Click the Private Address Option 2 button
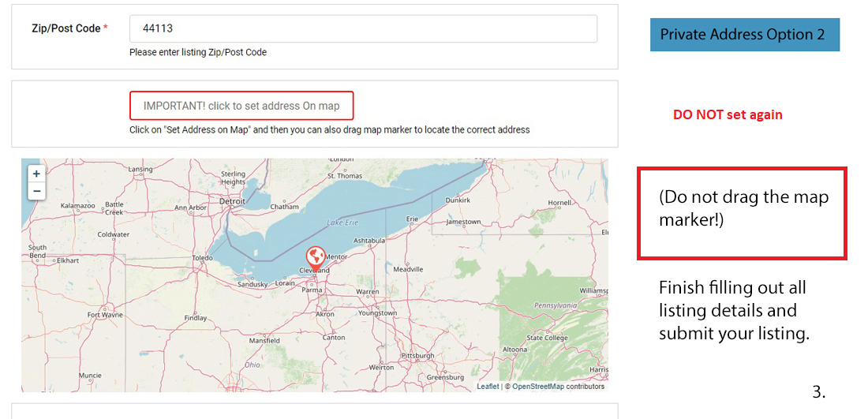The image size is (868, 419). pyautogui.click(x=744, y=36)
